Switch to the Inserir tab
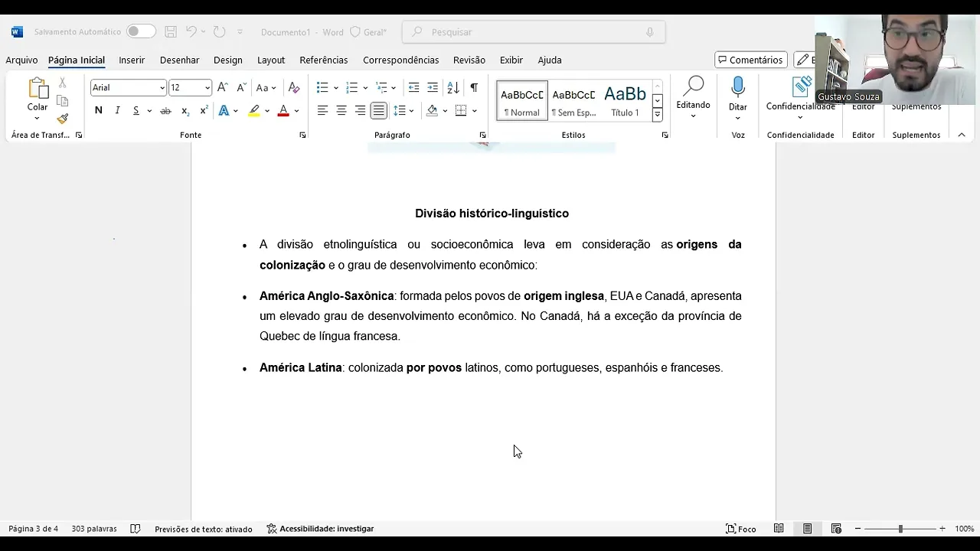Screen dimensions: 980x551 [132, 60]
